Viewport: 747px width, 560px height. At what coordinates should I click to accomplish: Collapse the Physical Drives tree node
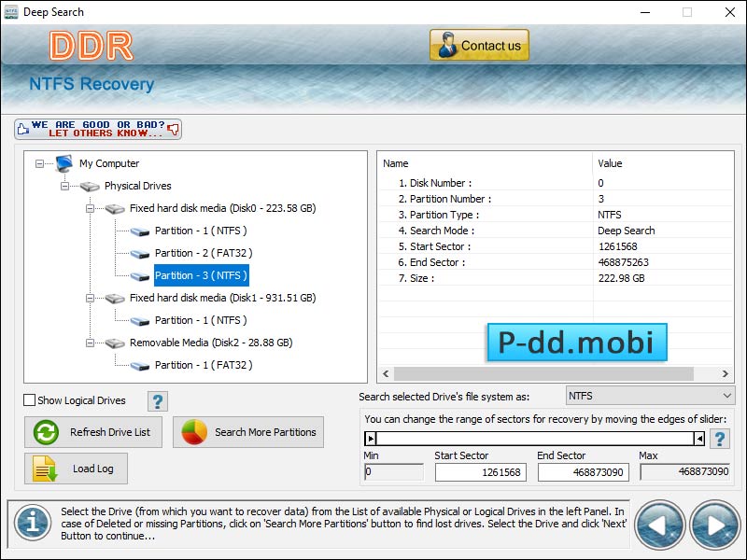pos(65,186)
